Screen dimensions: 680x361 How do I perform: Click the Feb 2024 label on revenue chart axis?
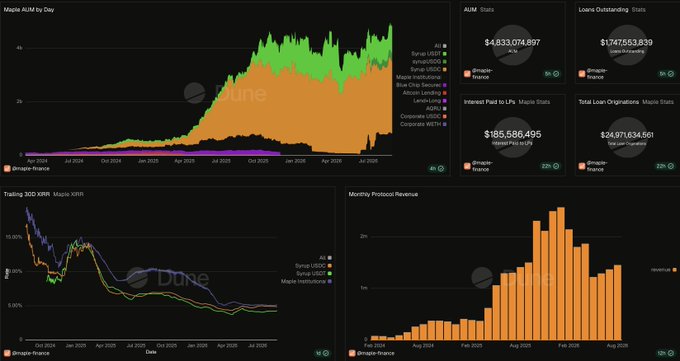click(375, 346)
